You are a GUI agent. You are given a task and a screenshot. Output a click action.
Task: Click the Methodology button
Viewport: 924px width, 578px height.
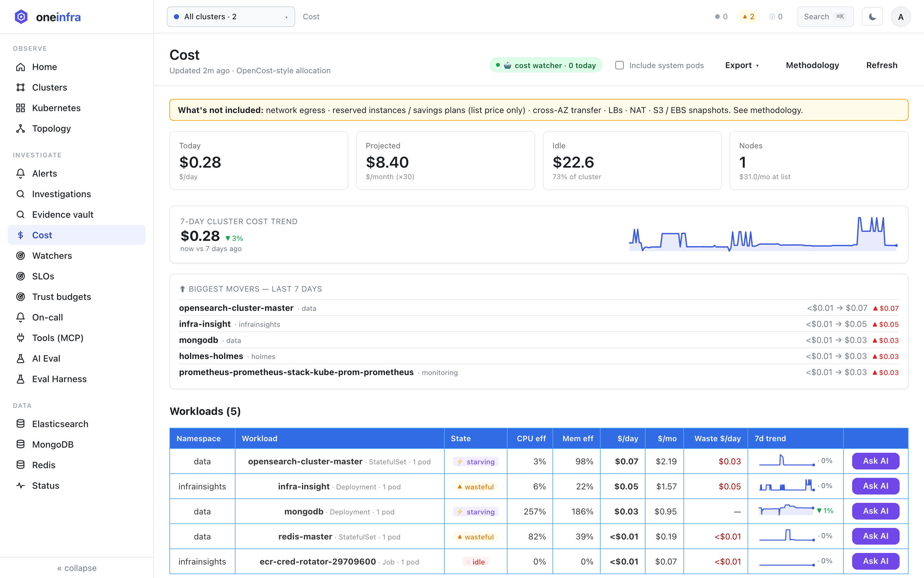click(x=812, y=66)
